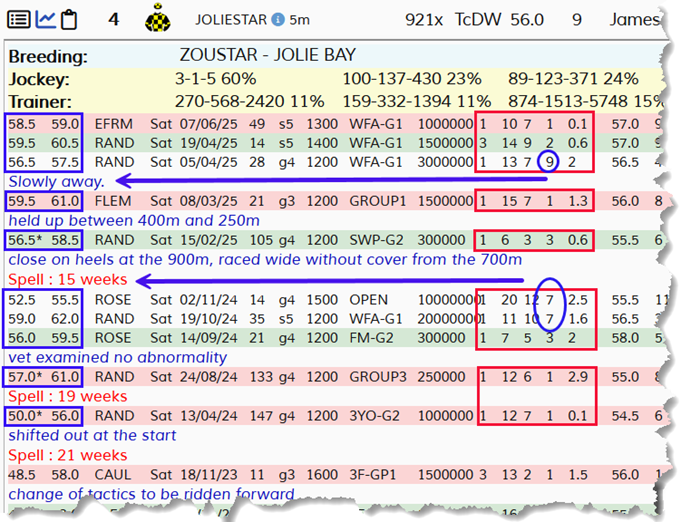
Task: Click the JOLIESTAR horse name
Action: click(x=232, y=19)
